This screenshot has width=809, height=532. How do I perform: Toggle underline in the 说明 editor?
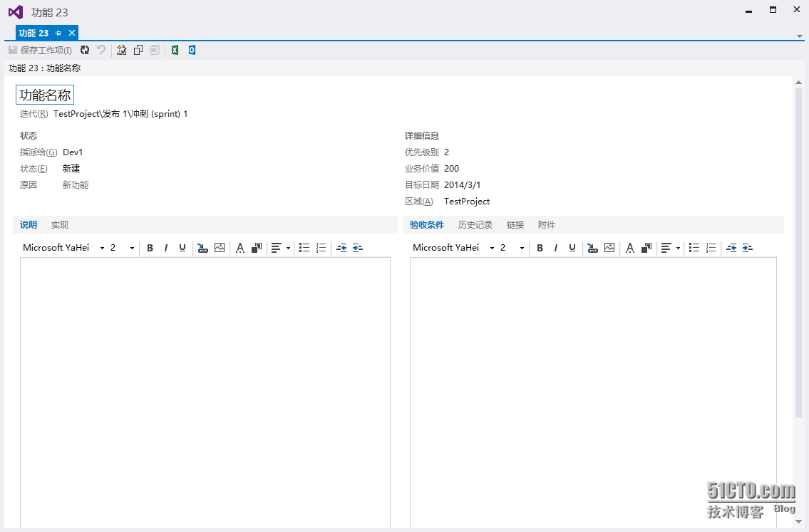click(182, 248)
